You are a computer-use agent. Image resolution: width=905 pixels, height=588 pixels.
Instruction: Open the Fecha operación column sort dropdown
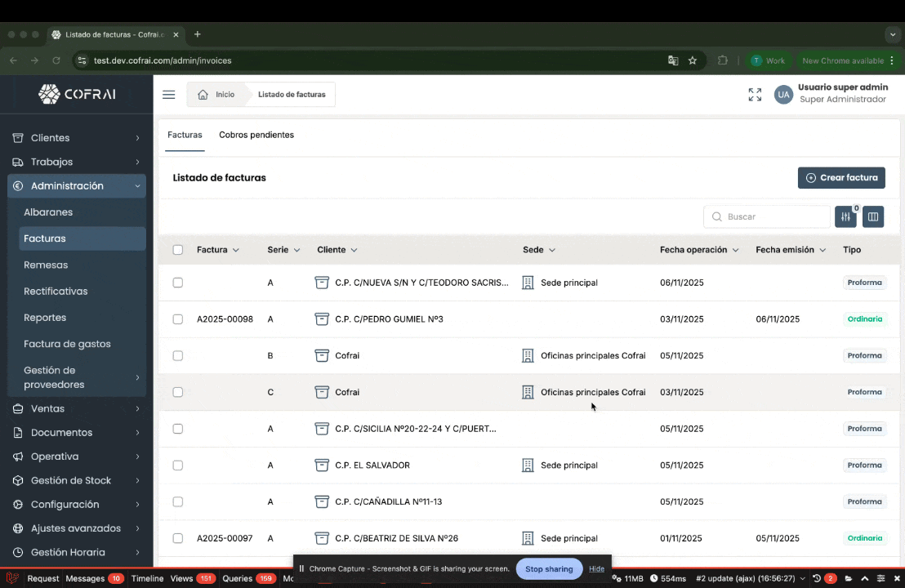(735, 250)
